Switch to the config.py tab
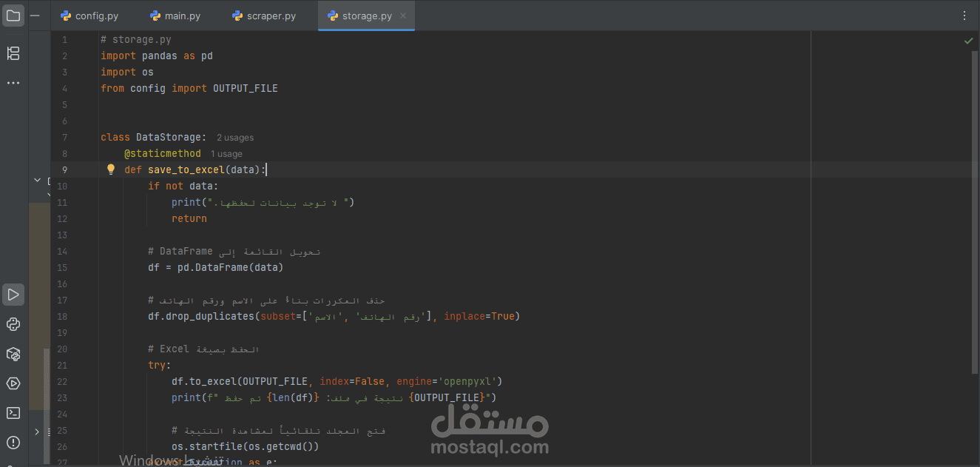The width and height of the screenshot is (980, 467). (89, 16)
